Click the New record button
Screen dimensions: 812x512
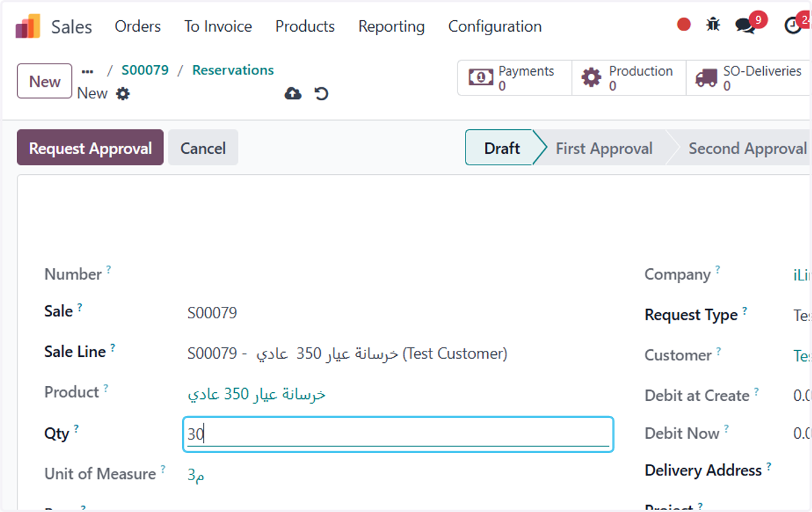click(x=45, y=81)
